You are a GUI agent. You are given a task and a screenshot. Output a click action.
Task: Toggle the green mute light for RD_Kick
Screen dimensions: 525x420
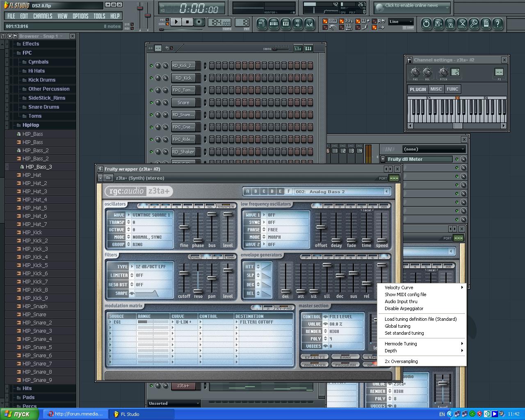click(x=151, y=78)
